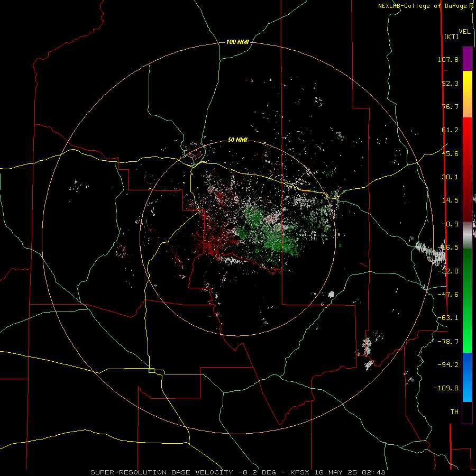Pick the blue segment of velocity scale

(467, 377)
